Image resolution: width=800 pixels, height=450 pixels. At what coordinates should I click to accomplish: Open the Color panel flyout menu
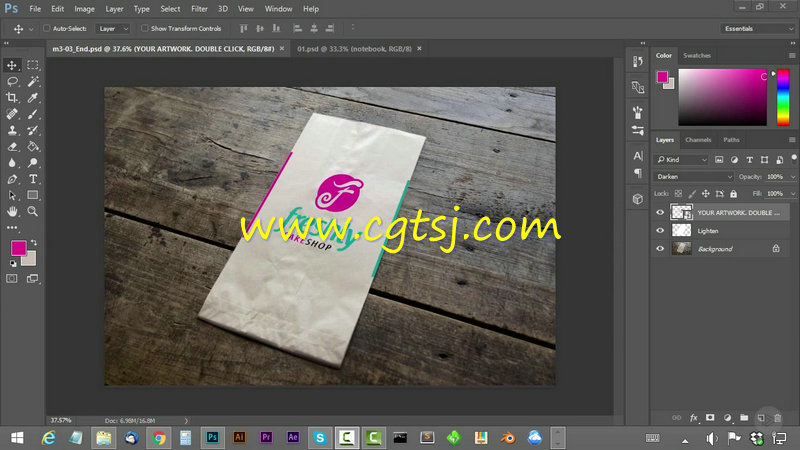coord(792,55)
